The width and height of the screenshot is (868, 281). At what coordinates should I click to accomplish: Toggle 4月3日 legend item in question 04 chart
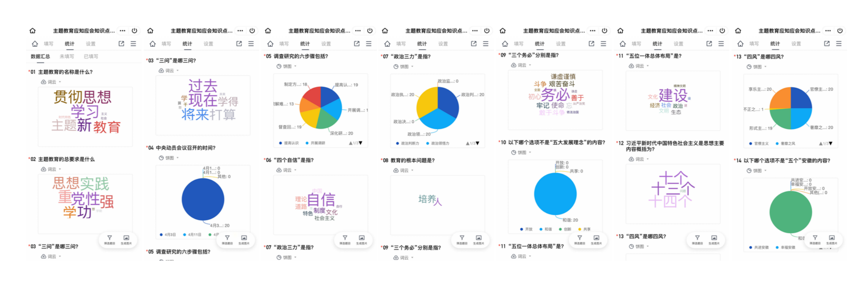pos(168,235)
